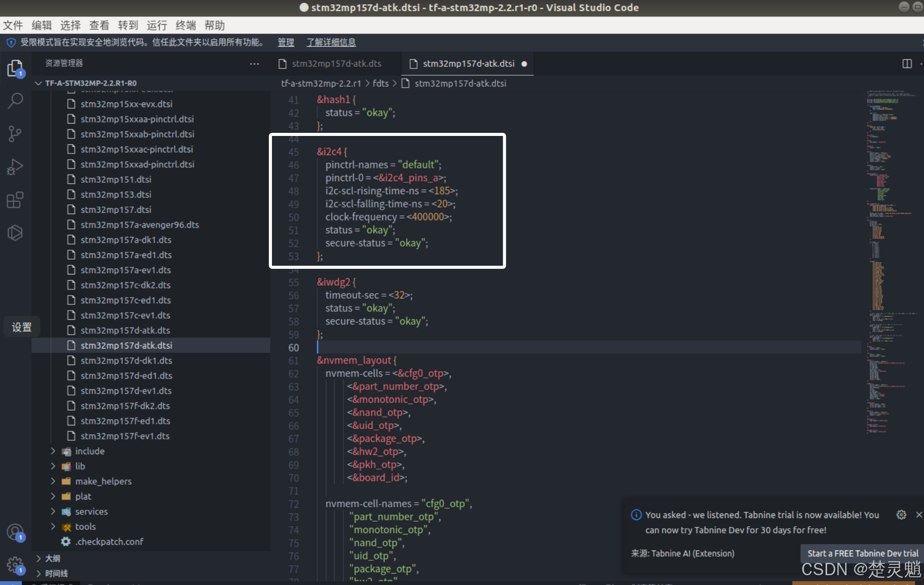Open stm32mp157f-ev1.dts file
The height and width of the screenshot is (585, 924).
tap(125, 436)
